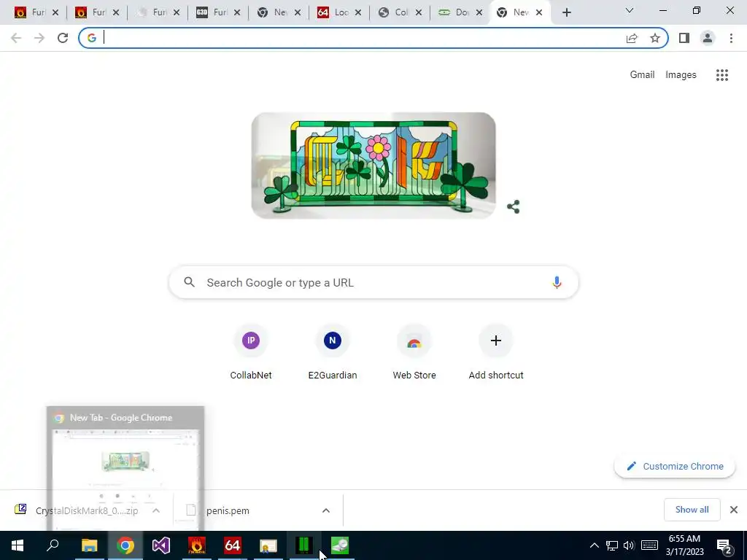Show hidden system tray icons

594,545
